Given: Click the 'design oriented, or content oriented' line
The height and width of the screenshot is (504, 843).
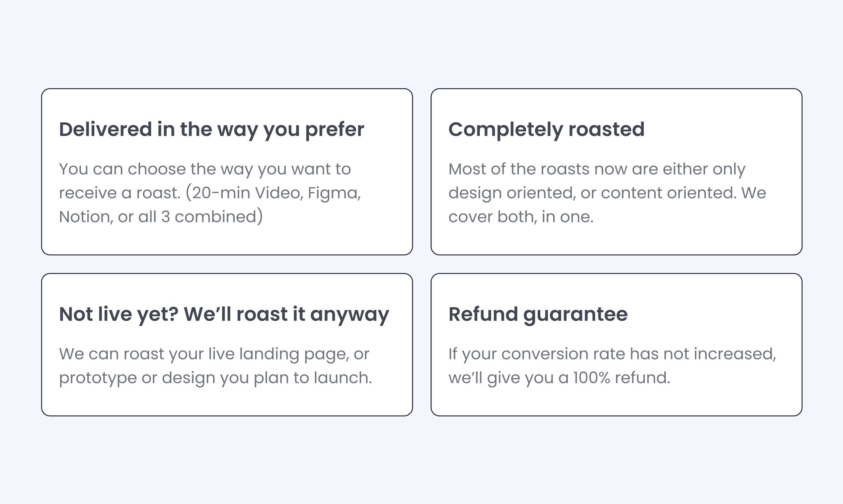Looking at the screenshot, I should [607, 193].
